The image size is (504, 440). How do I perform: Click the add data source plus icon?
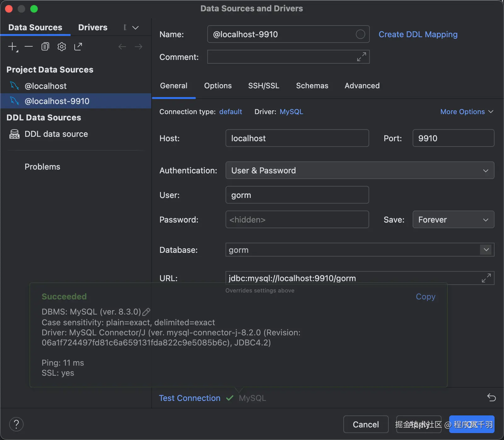(x=12, y=47)
